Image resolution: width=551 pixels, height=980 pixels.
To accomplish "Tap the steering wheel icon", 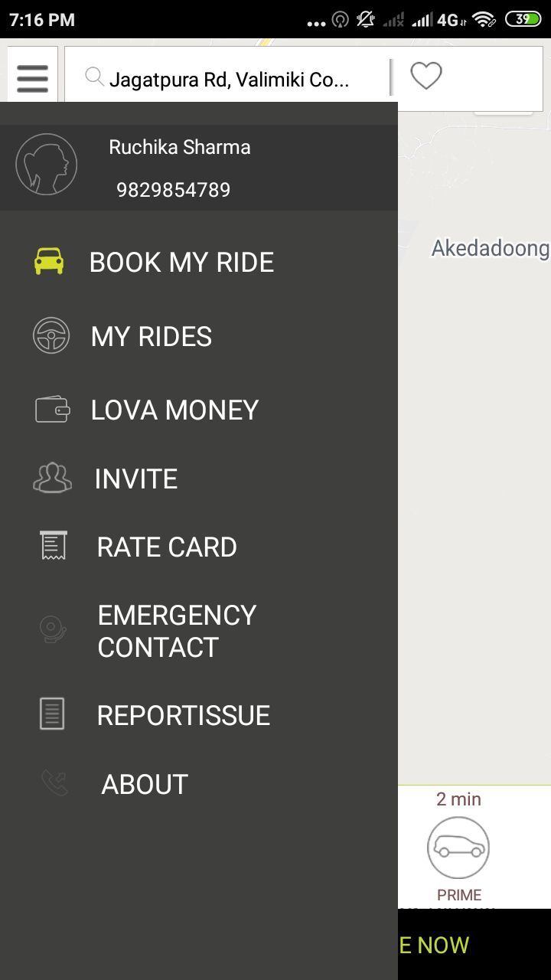I will pos(51,336).
